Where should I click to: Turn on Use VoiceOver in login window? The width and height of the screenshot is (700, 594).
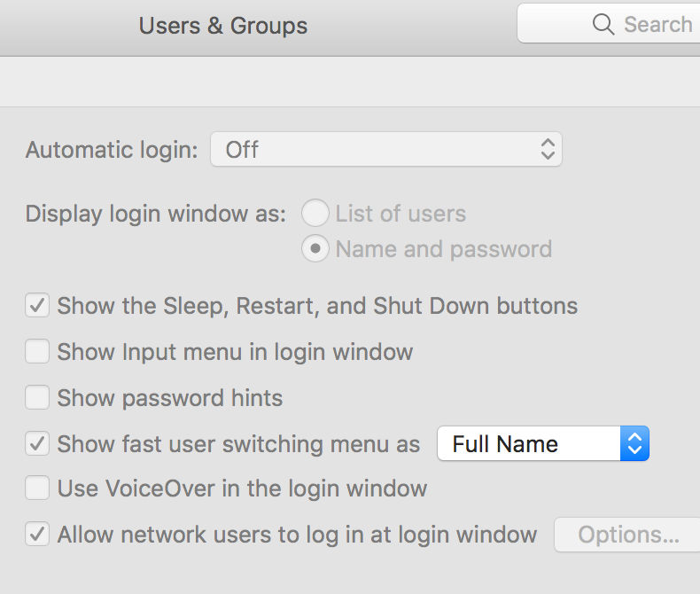tap(37, 488)
